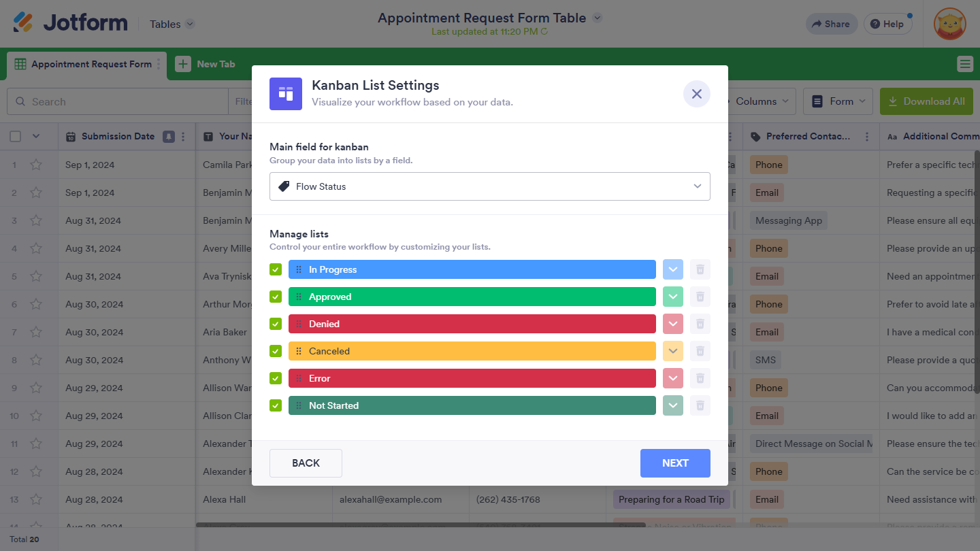Click the table Search field
The image size is (980, 551).
122,101
